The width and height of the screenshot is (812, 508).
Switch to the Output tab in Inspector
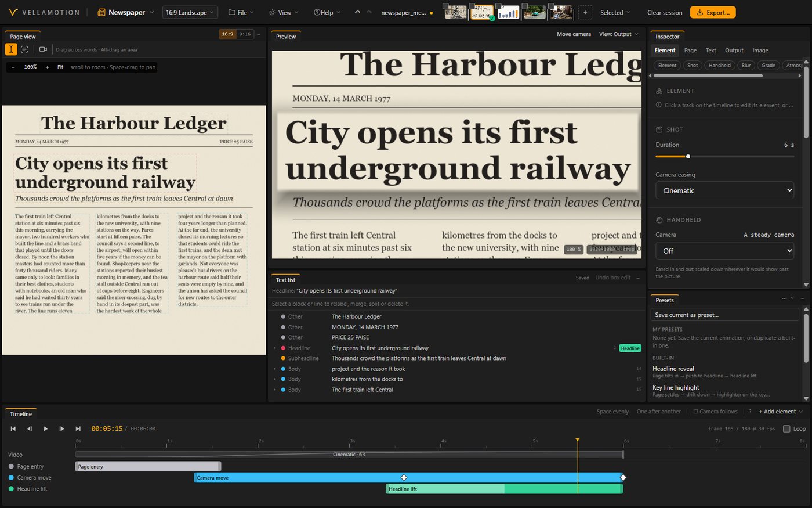734,51
